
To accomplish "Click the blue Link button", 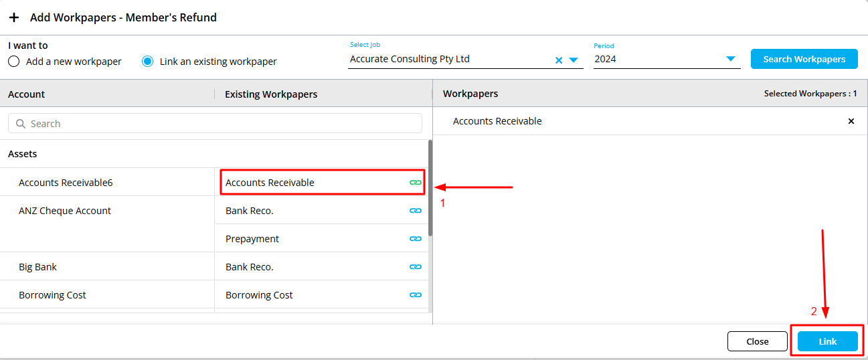I will 827,341.
